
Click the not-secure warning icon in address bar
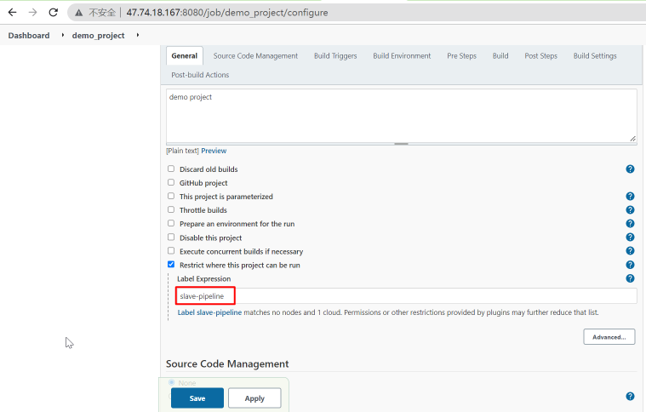tap(79, 13)
